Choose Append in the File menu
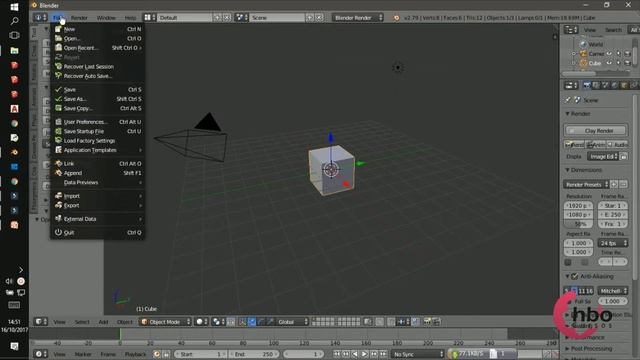Image resolution: width=640 pixels, height=360 pixels. [x=98, y=173]
